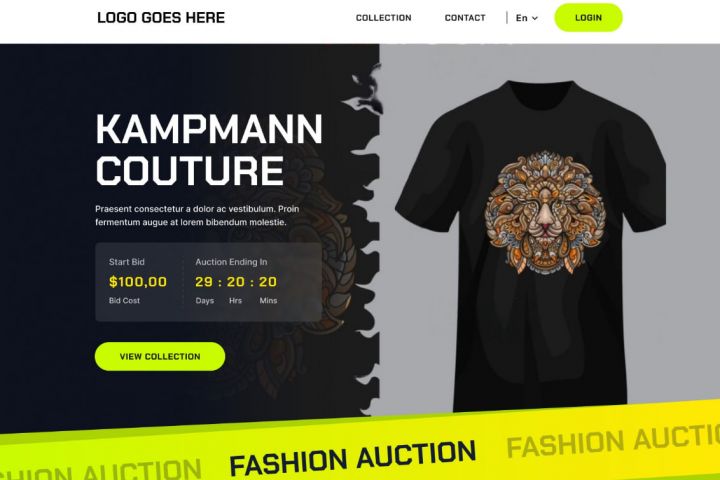
Task: Click the chevron next to En
Action: (x=534, y=18)
